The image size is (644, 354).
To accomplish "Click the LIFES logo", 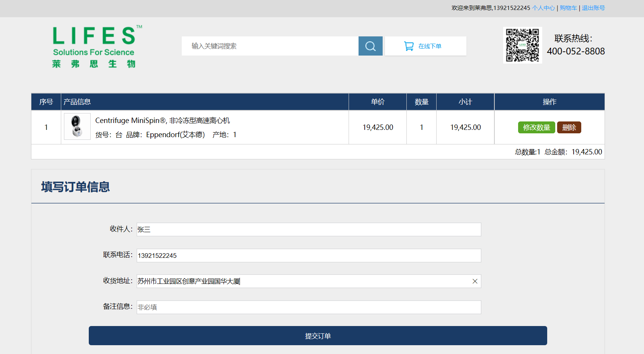I will 96,47.
